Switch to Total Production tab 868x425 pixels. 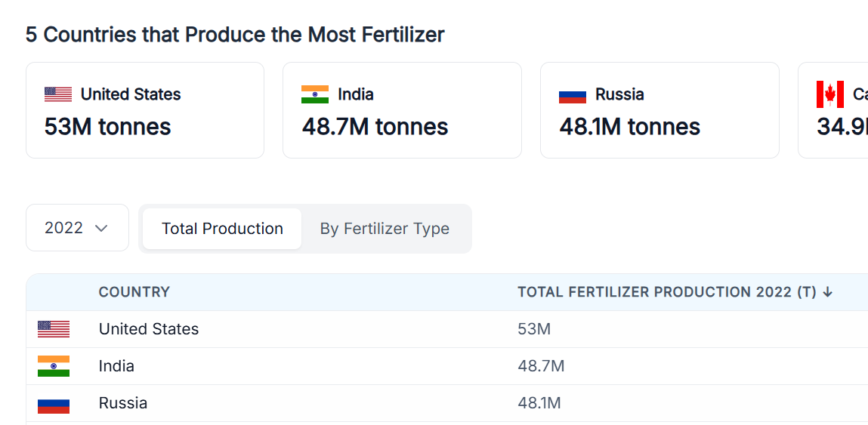222,229
